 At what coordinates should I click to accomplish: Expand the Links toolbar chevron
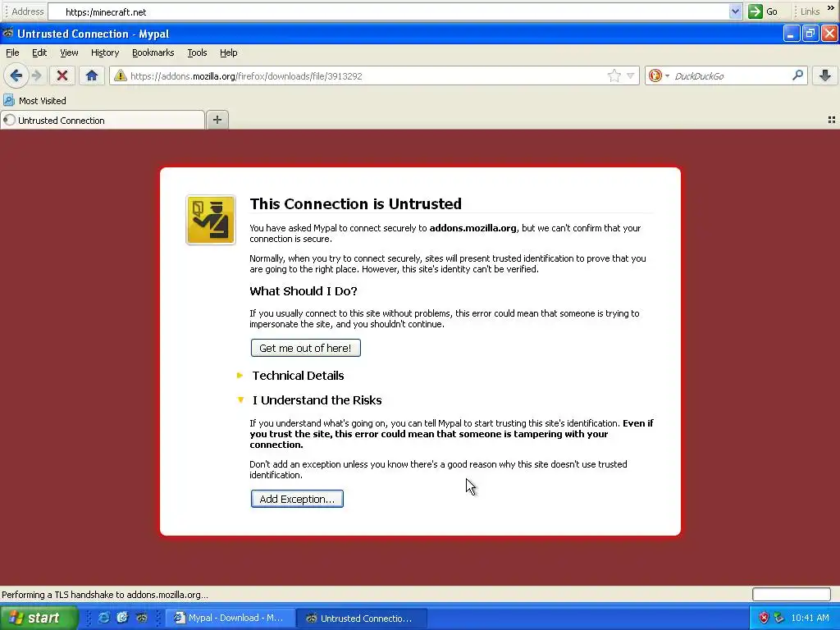[831, 8]
